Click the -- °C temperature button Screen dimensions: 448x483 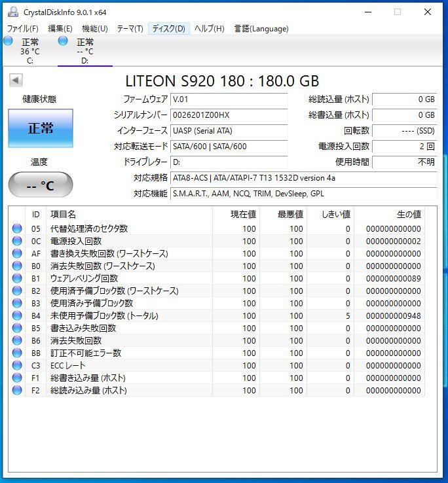[x=41, y=185]
